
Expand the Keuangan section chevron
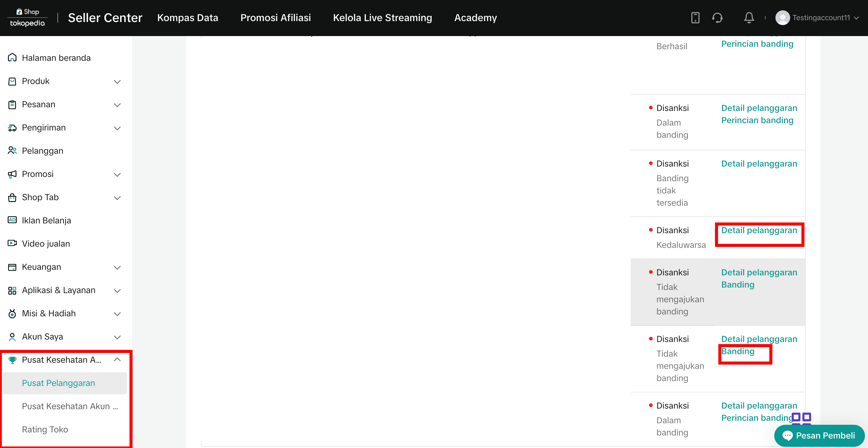[x=117, y=267]
